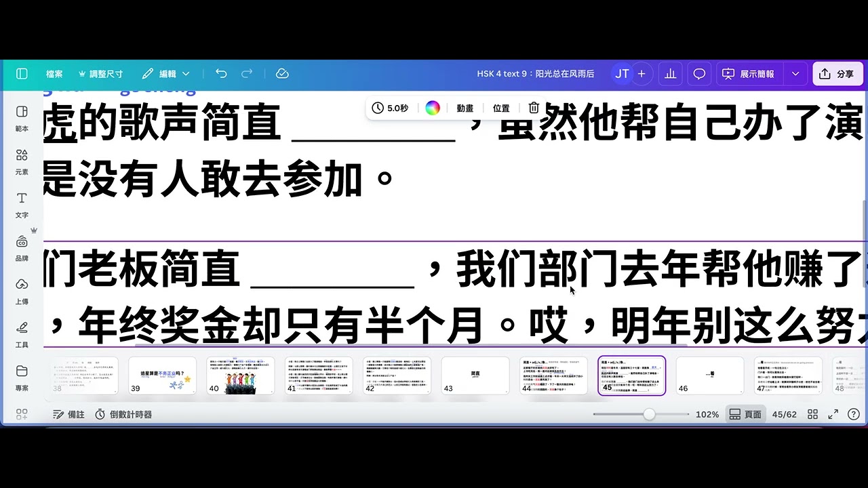The width and height of the screenshot is (868, 488).
Task: Open 文字 (Text) sidebar tab
Action: coord(22,205)
